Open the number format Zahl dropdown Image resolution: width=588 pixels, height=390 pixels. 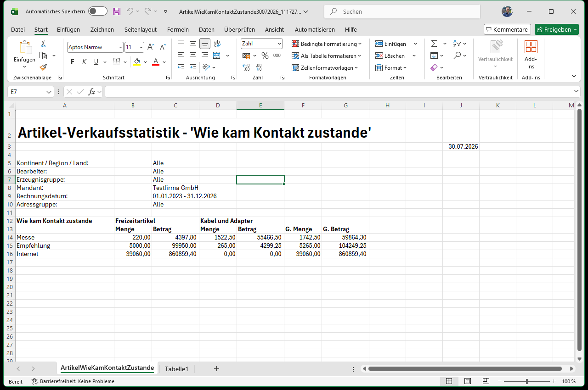279,44
